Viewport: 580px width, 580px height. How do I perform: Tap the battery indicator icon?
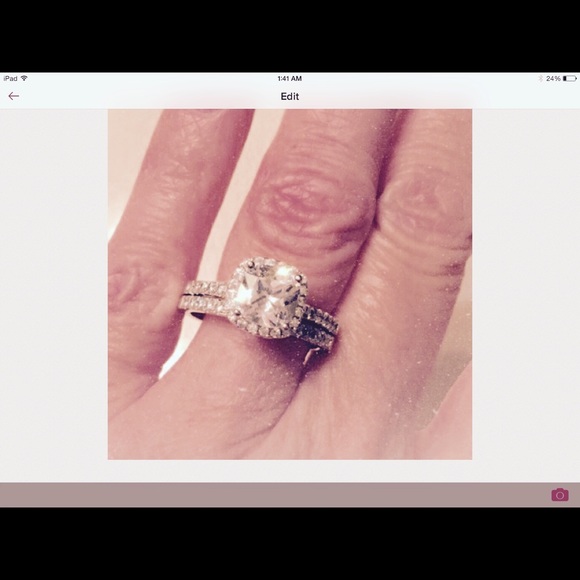570,78
